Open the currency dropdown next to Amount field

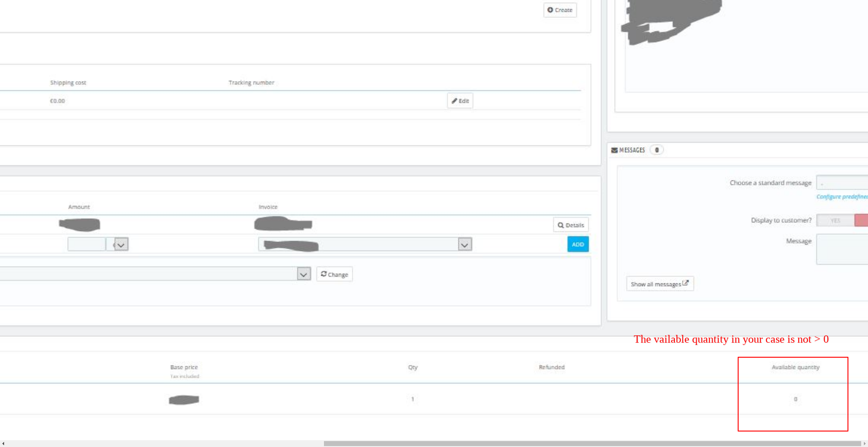120,244
